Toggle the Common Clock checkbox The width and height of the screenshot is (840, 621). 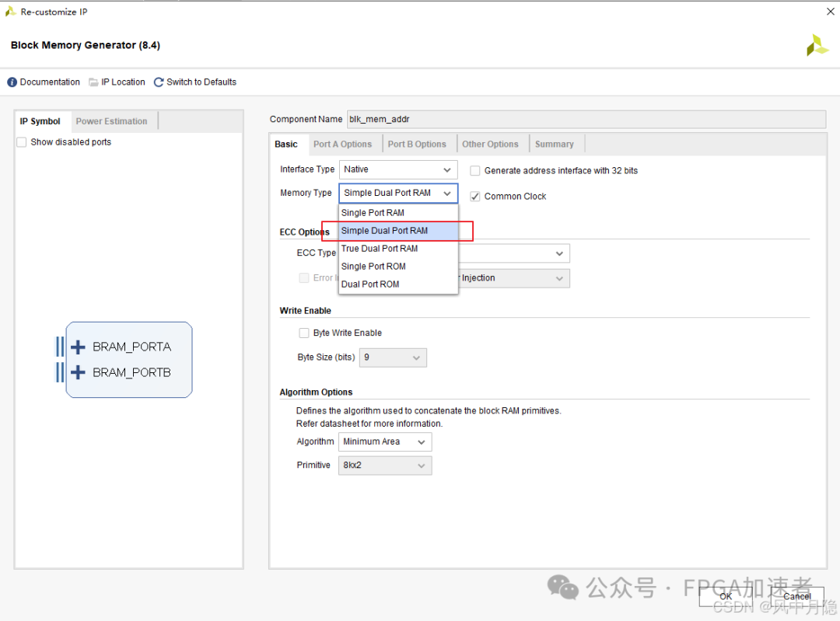point(475,197)
